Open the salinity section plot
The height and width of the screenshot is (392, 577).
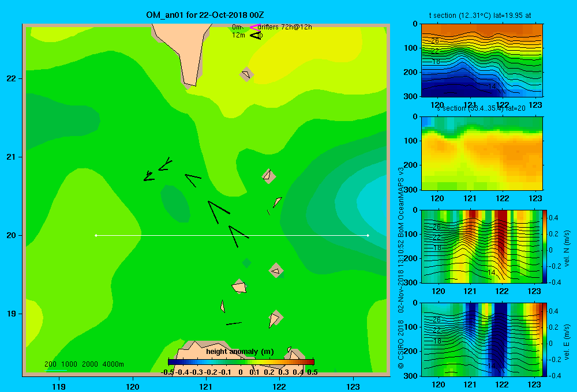click(x=482, y=153)
